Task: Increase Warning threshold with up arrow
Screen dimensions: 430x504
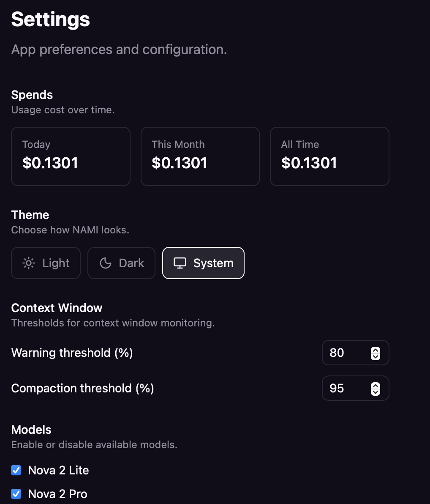Action: coord(376,350)
